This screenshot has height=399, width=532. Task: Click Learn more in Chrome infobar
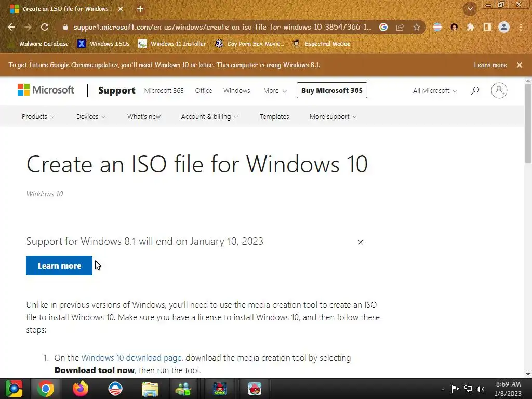(490, 65)
